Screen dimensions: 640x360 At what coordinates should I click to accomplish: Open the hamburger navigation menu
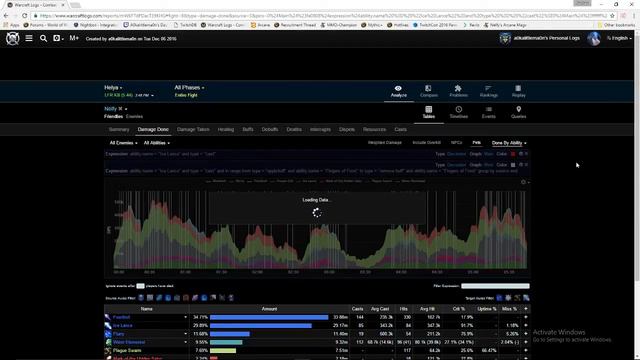pos(29,38)
